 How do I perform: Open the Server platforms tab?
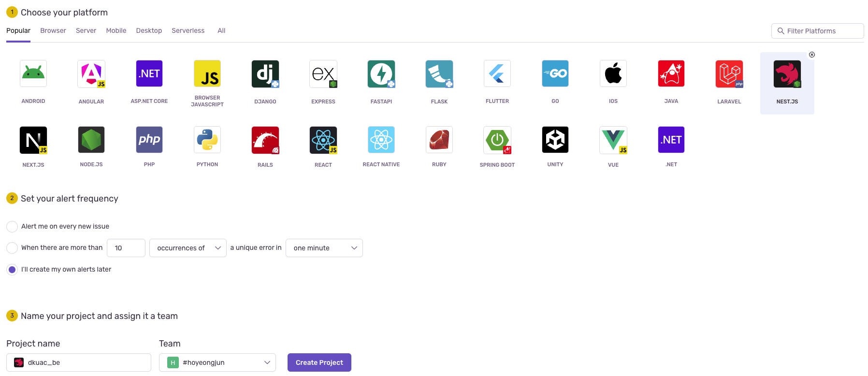[86, 30]
